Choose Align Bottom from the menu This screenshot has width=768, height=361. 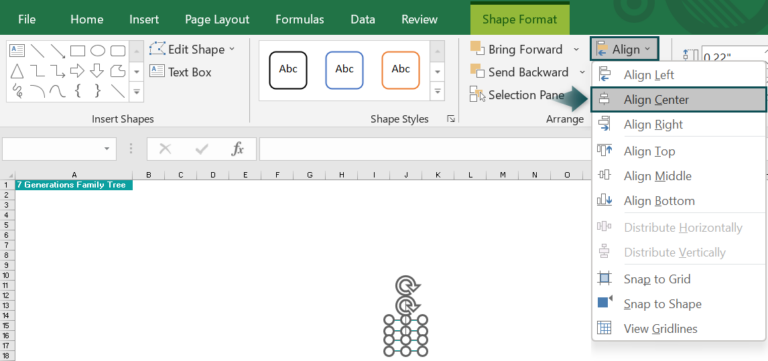point(678,201)
